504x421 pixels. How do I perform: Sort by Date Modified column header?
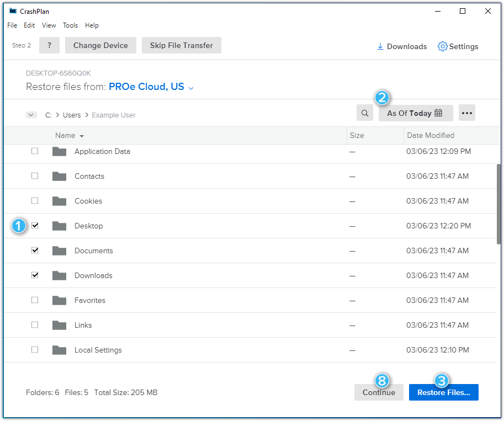[x=431, y=135]
